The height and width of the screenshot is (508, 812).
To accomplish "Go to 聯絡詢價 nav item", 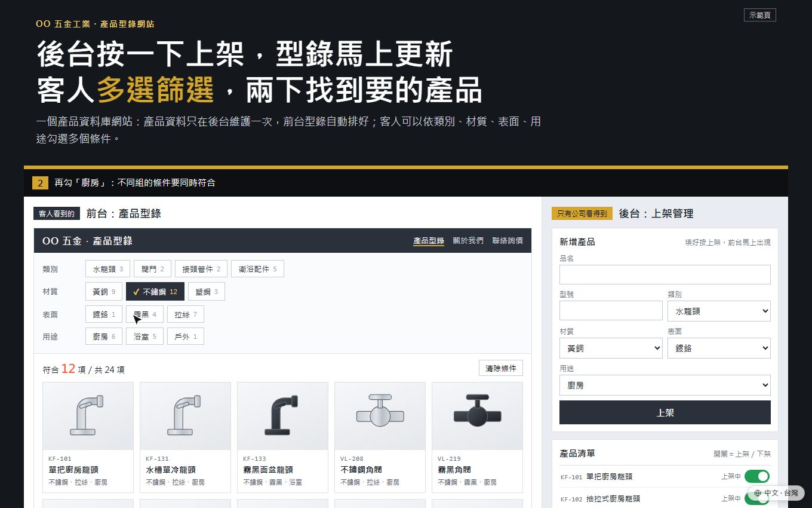I will point(507,240).
